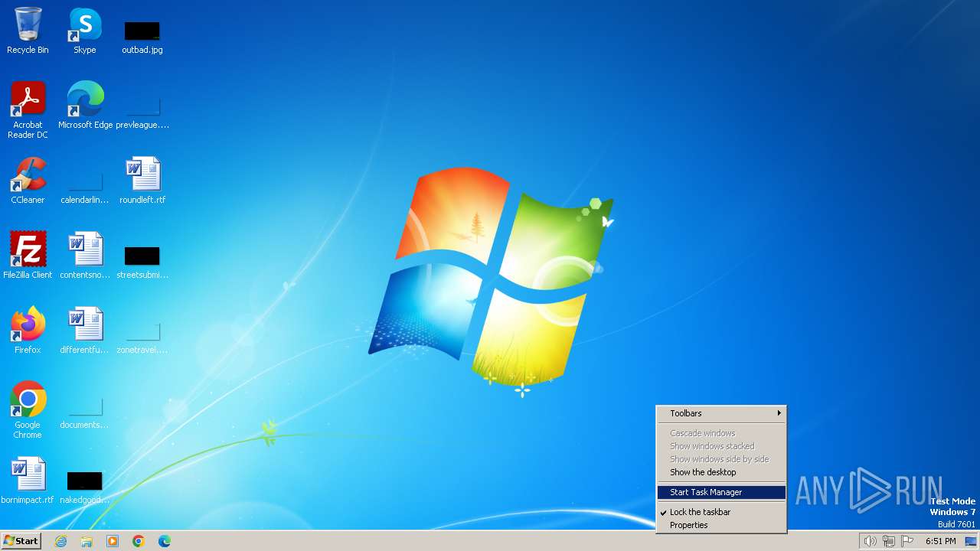Open taskbar Properties from context menu
980x551 pixels.
(721, 525)
